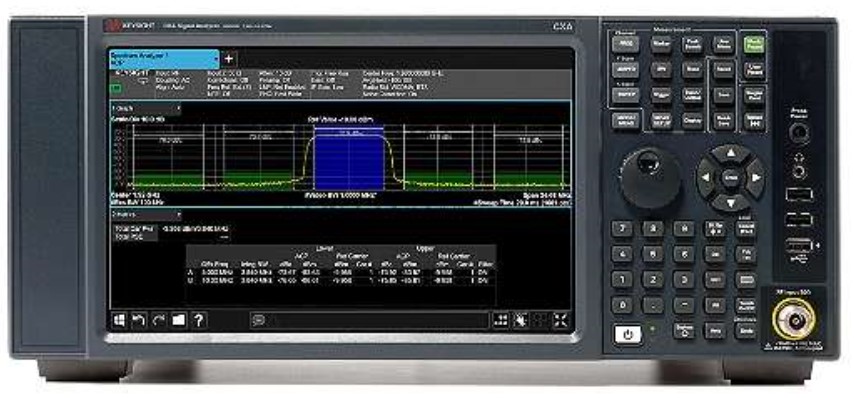Screen dimensions: 854x398
Task: Open the 1 Graph window dropdown
Action: click(x=145, y=109)
